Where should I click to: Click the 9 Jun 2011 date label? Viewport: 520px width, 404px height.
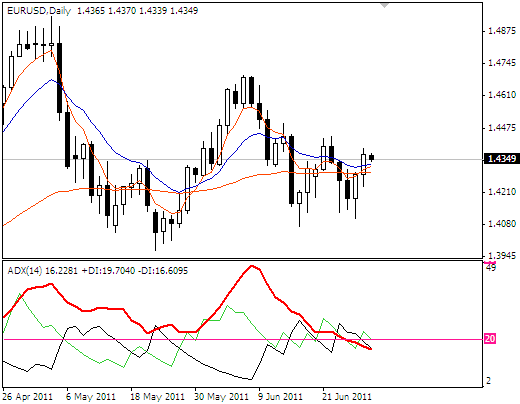(280, 397)
